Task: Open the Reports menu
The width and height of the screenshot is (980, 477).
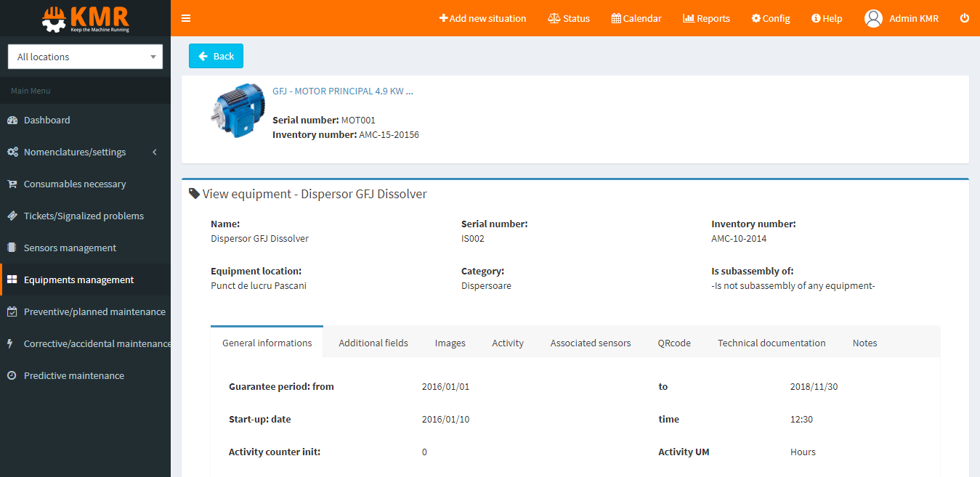Action: 706,18
